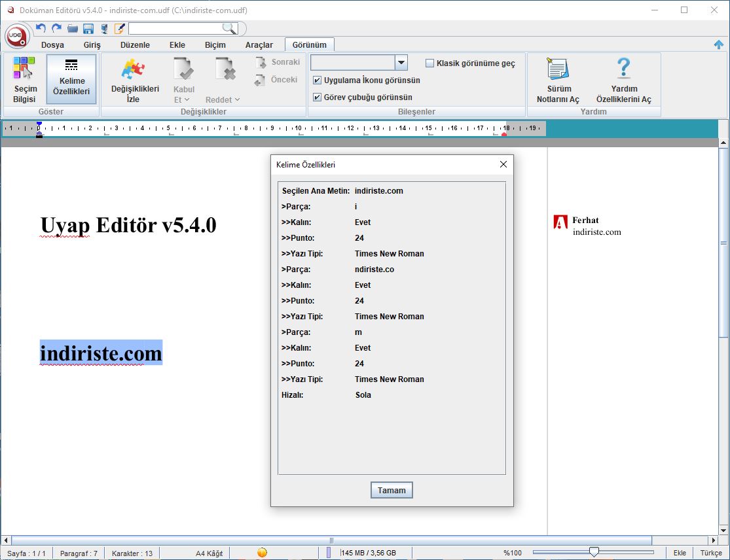Click the 'Ferhat' author name in side panel
730x560 pixels.
point(586,220)
